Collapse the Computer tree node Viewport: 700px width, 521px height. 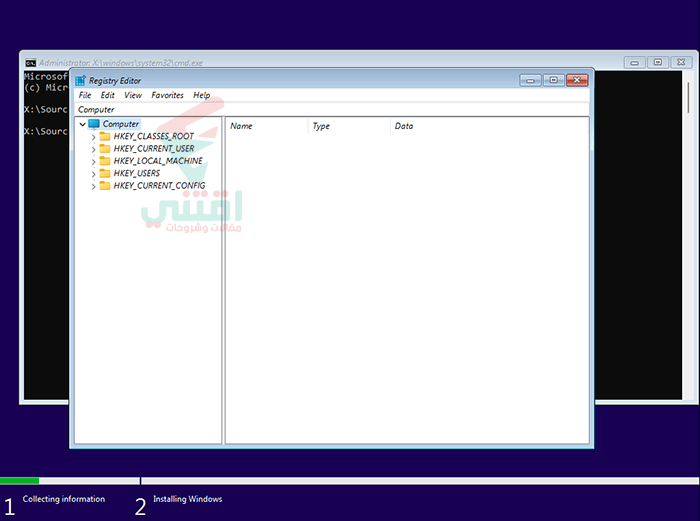click(x=83, y=124)
